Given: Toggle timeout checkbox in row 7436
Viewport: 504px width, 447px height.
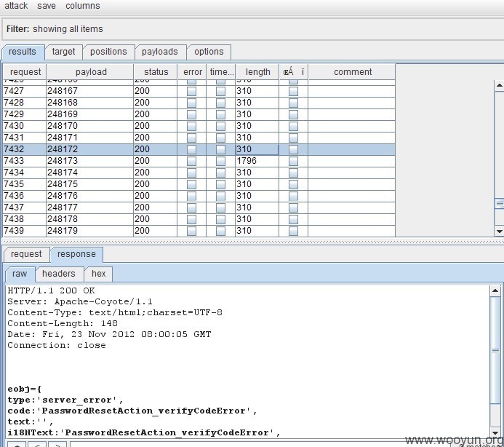Looking at the screenshot, I should coord(220,196).
